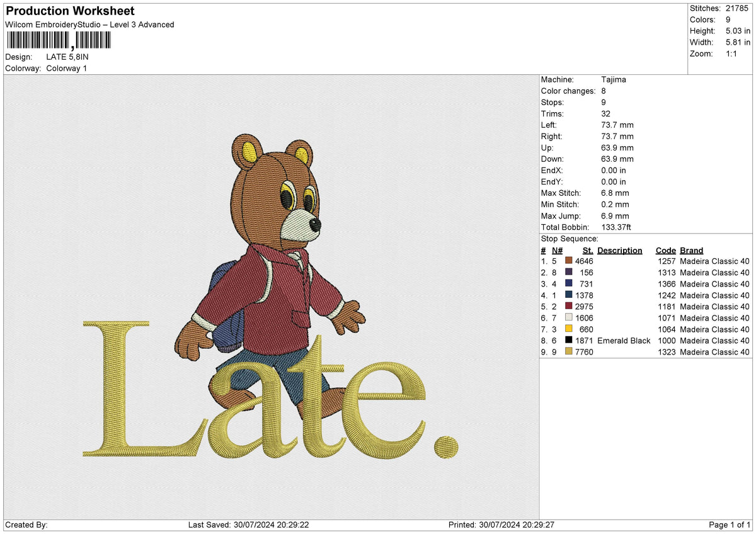
Task: Click the stitches count 21785
Action: 738,8
